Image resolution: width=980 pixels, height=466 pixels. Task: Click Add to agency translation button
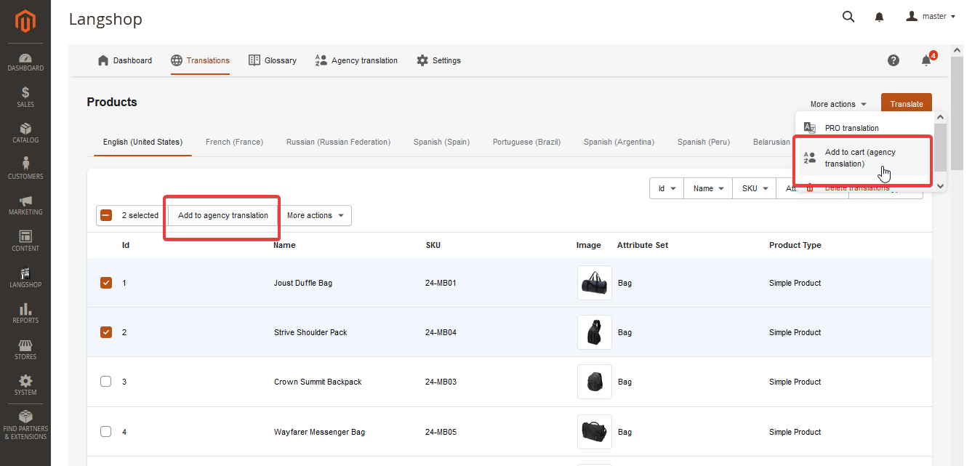click(x=223, y=215)
